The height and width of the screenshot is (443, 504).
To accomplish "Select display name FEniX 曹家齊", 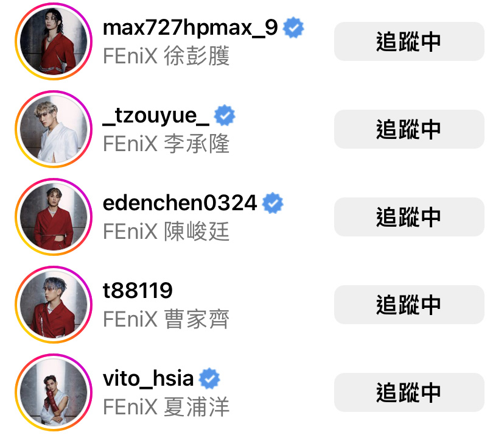I will click(166, 319).
